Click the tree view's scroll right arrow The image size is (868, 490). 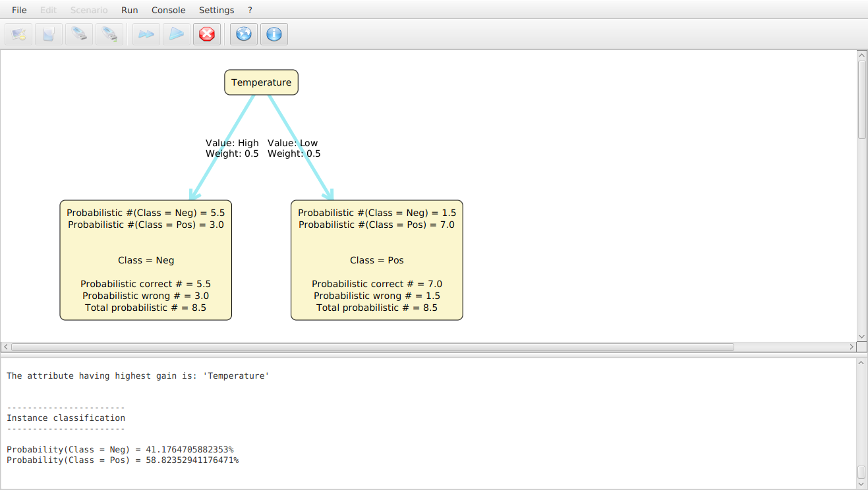pos(852,346)
